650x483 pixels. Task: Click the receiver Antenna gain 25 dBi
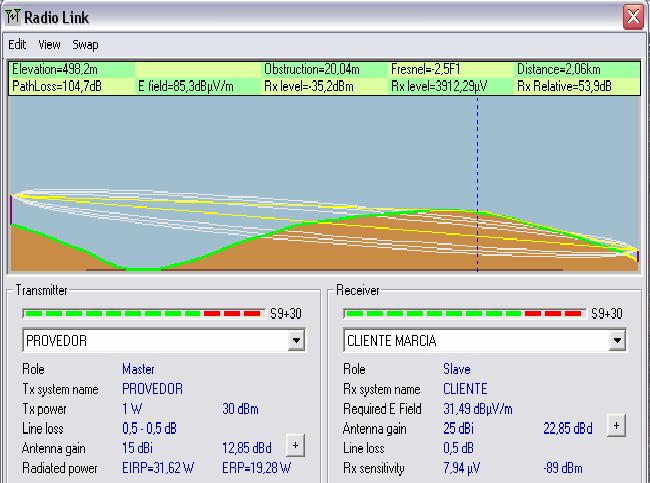click(458, 428)
